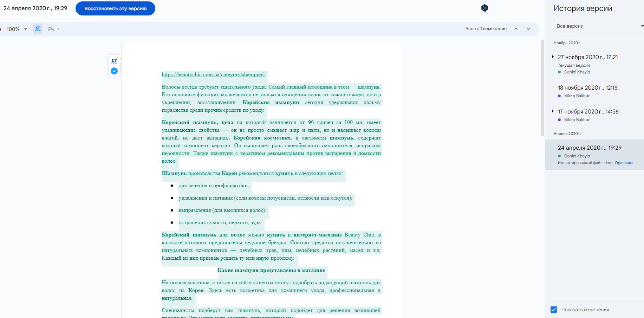644x318 pixels.
Task: Expand the 17 ноября 2020 version entry
Action: (x=553, y=111)
